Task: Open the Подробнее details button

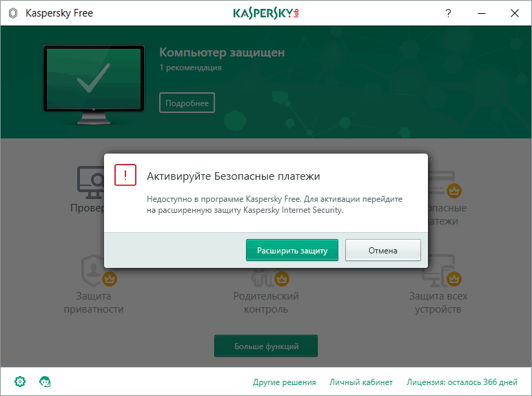Action: (x=187, y=103)
